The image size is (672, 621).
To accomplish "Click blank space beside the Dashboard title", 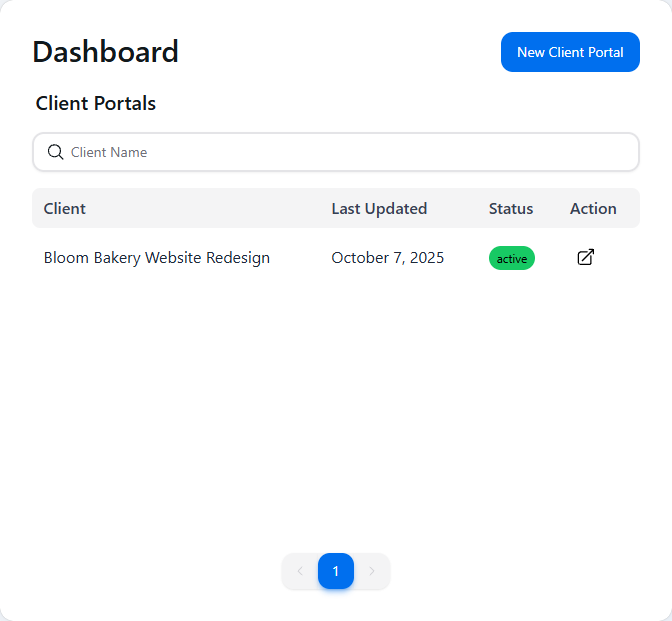I will (x=340, y=52).
